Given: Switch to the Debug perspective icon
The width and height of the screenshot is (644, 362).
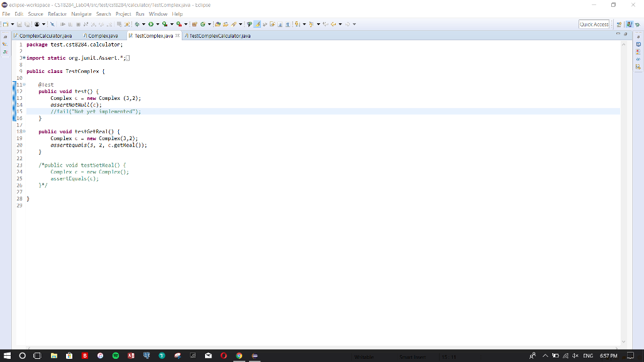Looking at the screenshot, I should pos(638,25).
